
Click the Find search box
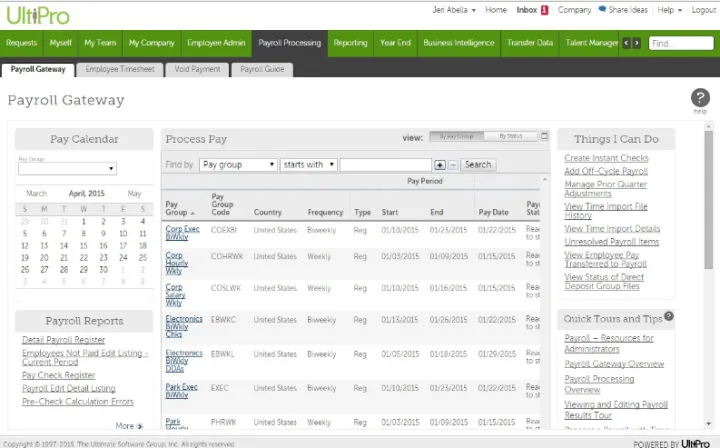(x=681, y=44)
